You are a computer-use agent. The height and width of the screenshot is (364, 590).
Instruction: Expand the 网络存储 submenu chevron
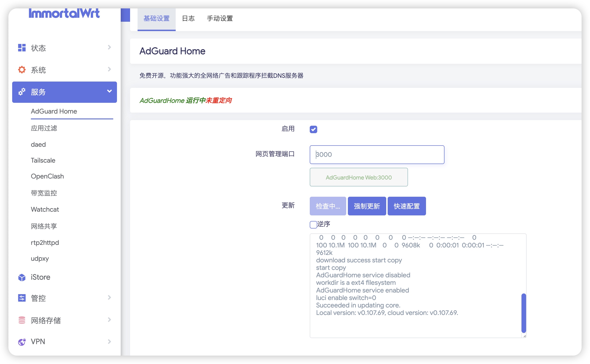[109, 320]
